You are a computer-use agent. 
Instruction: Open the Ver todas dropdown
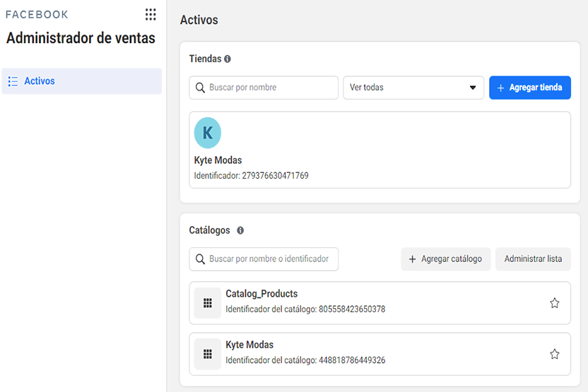coord(413,88)
